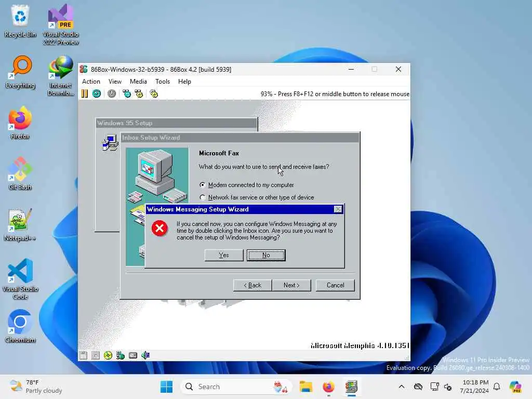532x399 pixels.
Task: Click Cancel in the Inbox Setup Wizard
Action: point(335,285)
